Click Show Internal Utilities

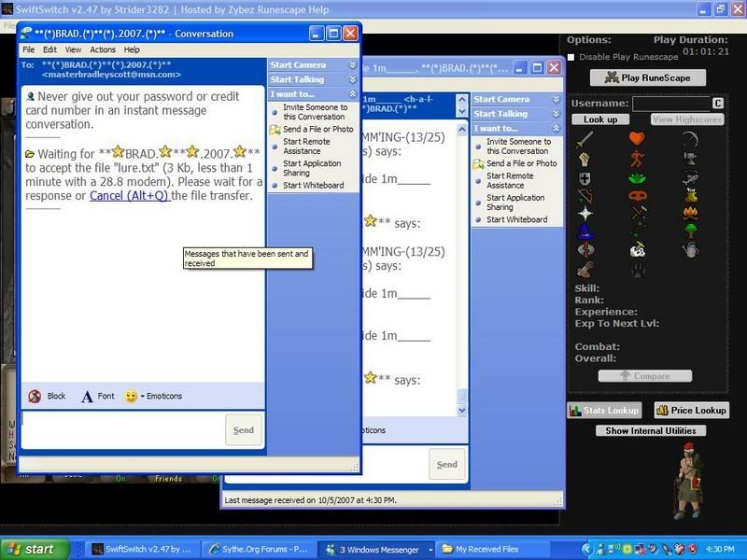pyautogui.click(x=651, y=431)
